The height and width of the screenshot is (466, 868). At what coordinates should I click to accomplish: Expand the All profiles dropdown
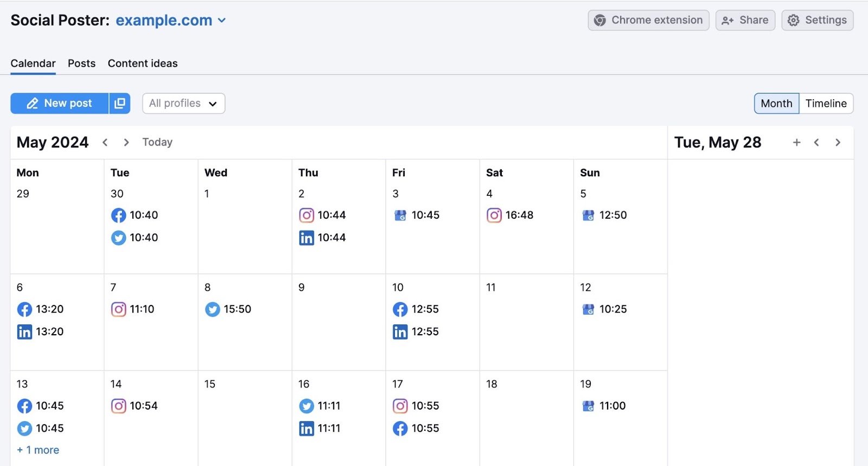point(183,104)
